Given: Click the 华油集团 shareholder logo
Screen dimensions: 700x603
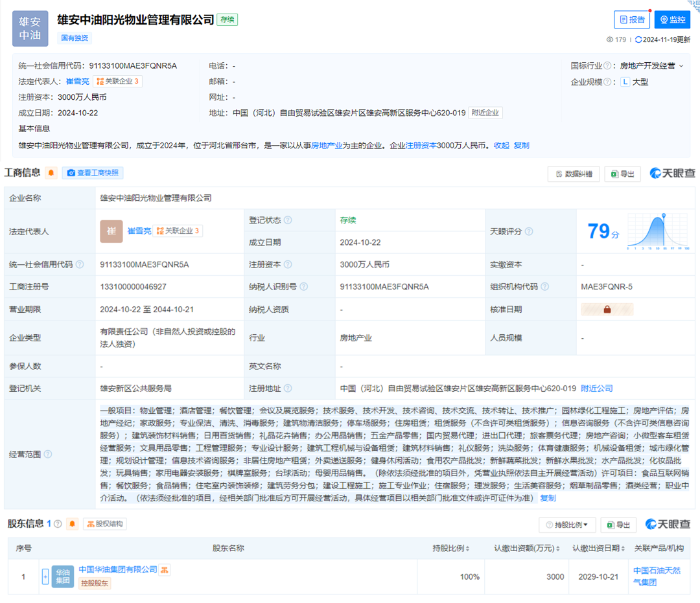Looking at the screenshot, I should 63,576.
